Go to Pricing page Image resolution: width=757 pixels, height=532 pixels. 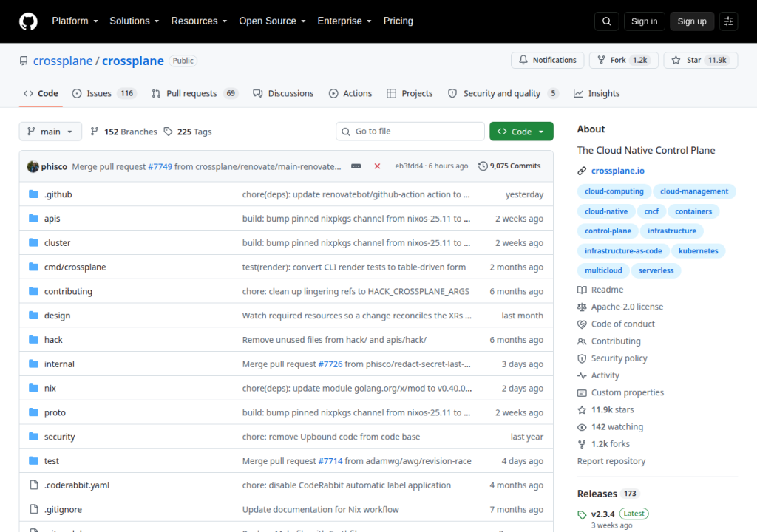(398, 21)
